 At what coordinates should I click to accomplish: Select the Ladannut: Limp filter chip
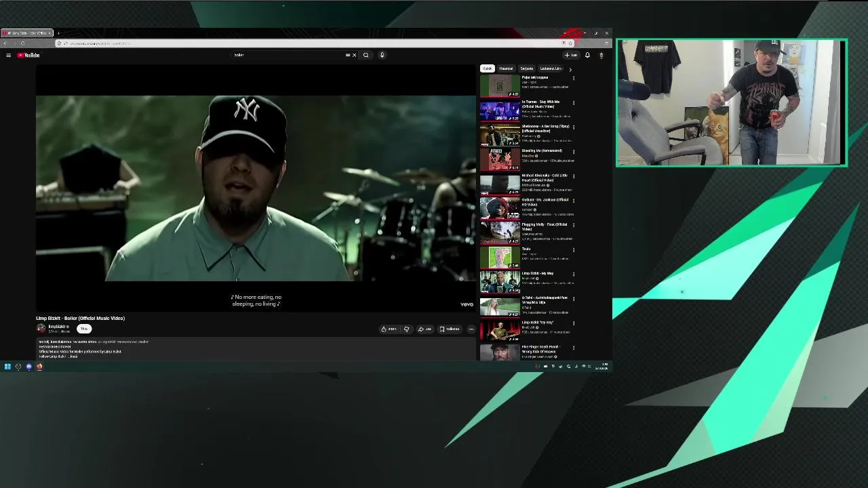[x=551, y=68]
